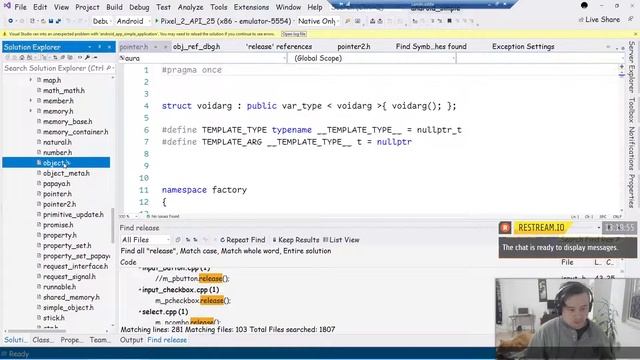Select the Output tab at bottom
640x360 pixels.
pyautogui.click(x=131, y=340)
